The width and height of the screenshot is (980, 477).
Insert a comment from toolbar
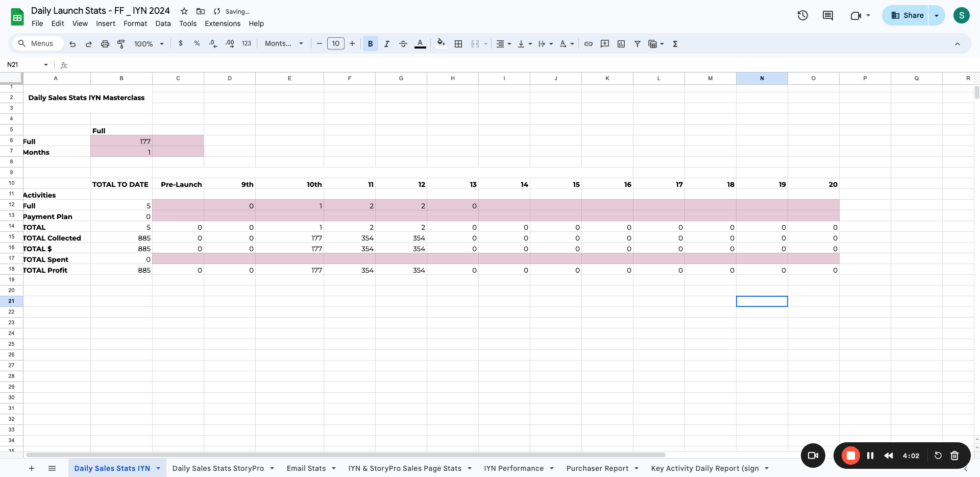click(x=605, y=44)
